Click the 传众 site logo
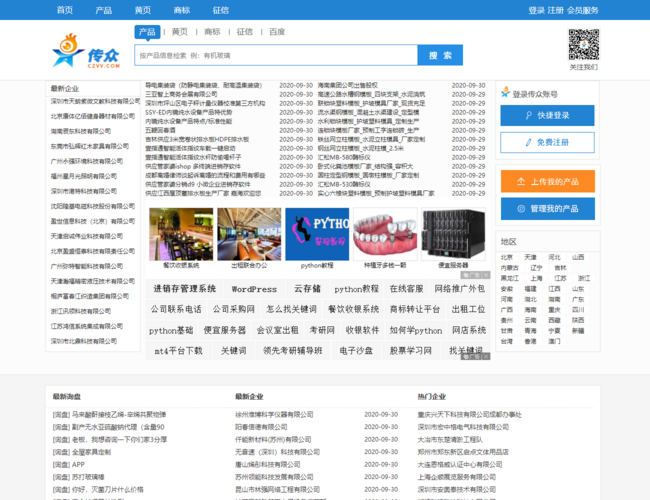This screenshot has width=650, height=500. [x=86, y=51]
